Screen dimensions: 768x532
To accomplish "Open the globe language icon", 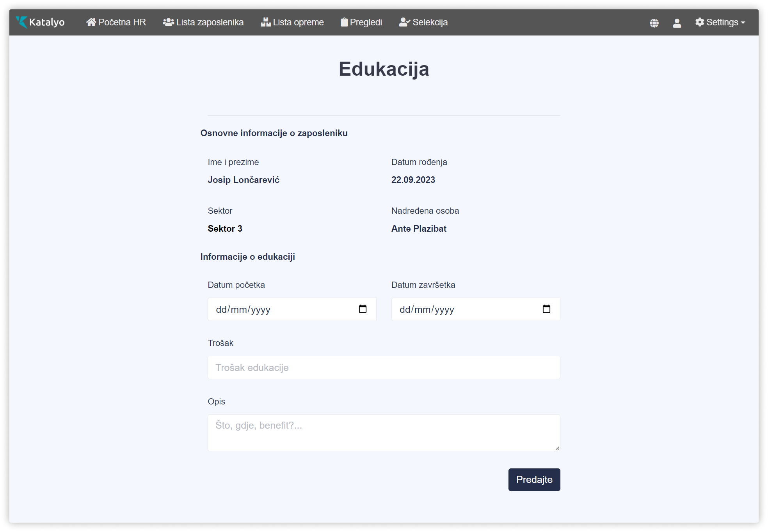I will tap(654, 23).
